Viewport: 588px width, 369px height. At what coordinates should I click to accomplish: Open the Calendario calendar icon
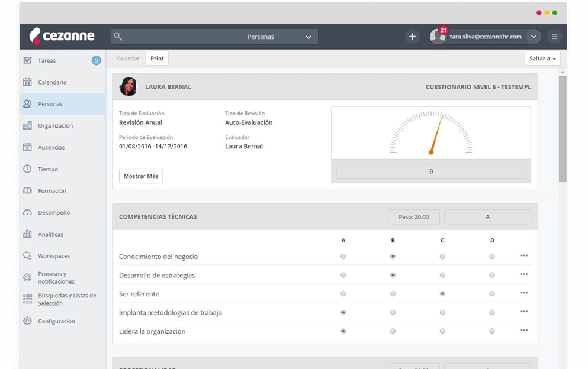pos(27,82)
